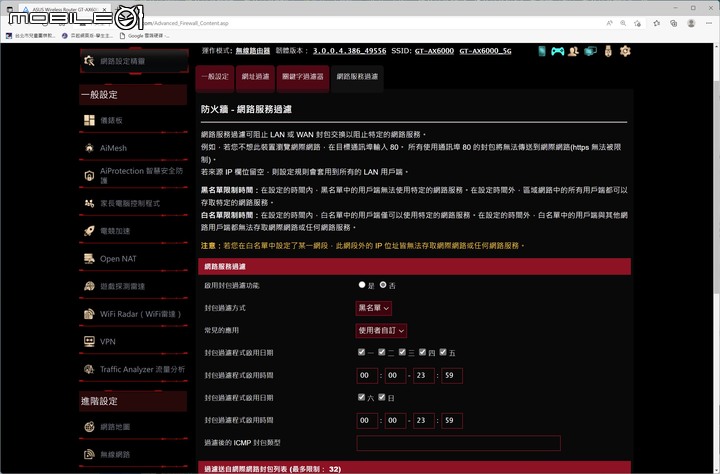Click weekend row end minute field 59
The image size is (720, 474).
coord(452,421)
